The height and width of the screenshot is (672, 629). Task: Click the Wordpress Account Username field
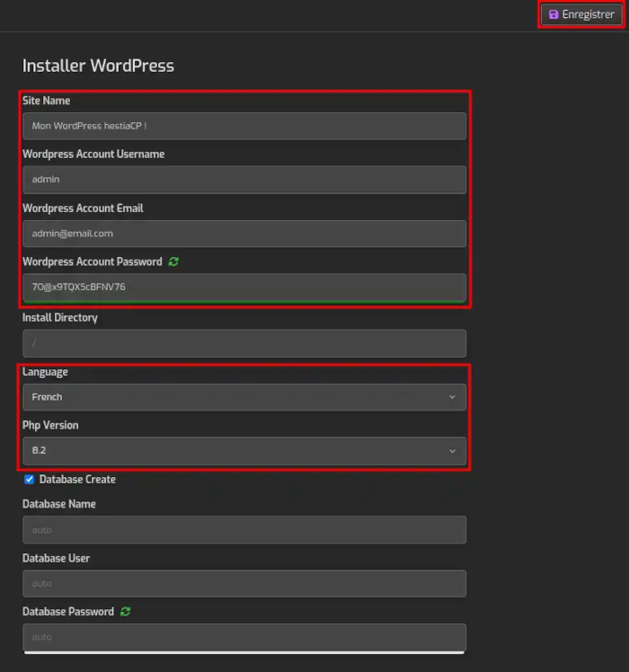(x=244, y=180)
